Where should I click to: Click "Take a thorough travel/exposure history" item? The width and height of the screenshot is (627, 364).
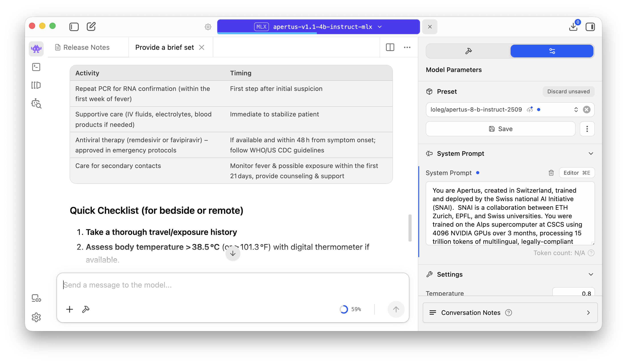tap(161, 232)
